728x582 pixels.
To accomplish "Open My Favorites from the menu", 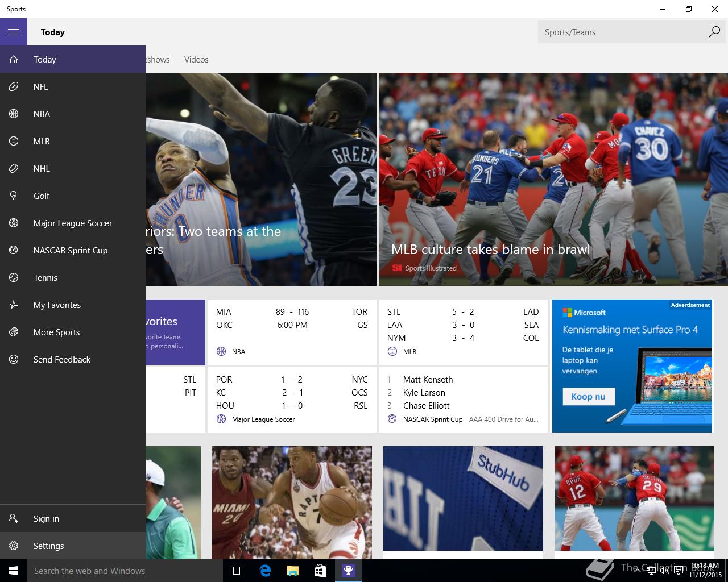I will tap(73, 305).
